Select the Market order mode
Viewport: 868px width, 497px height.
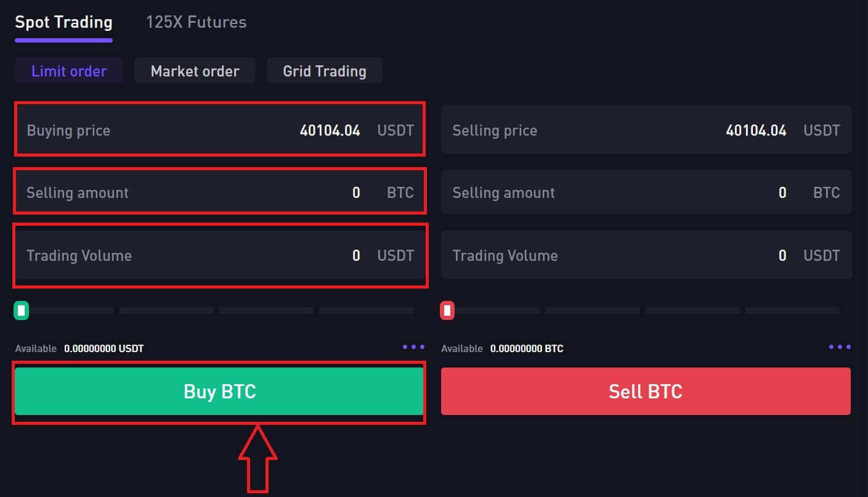[195, 70]
